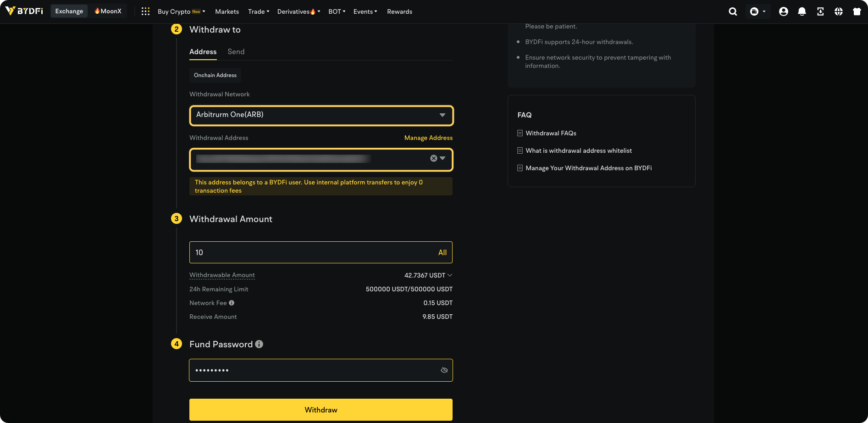Open the Markets menu

pos(227,11)
